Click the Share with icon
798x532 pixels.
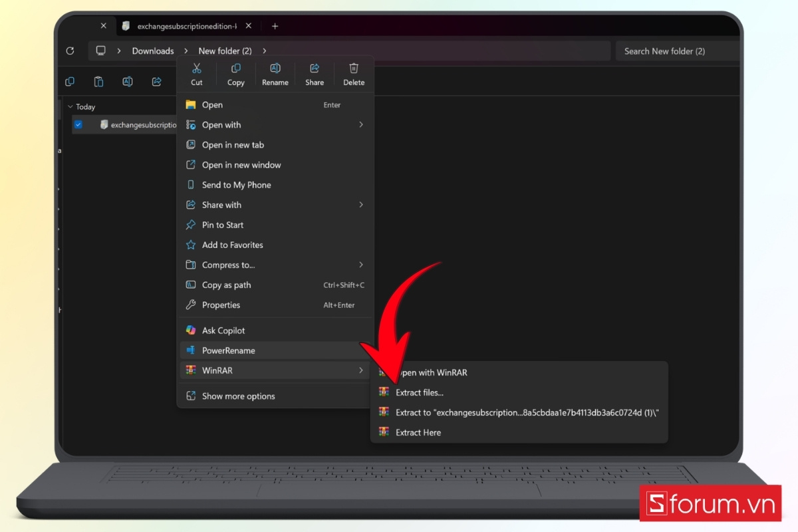191,205
